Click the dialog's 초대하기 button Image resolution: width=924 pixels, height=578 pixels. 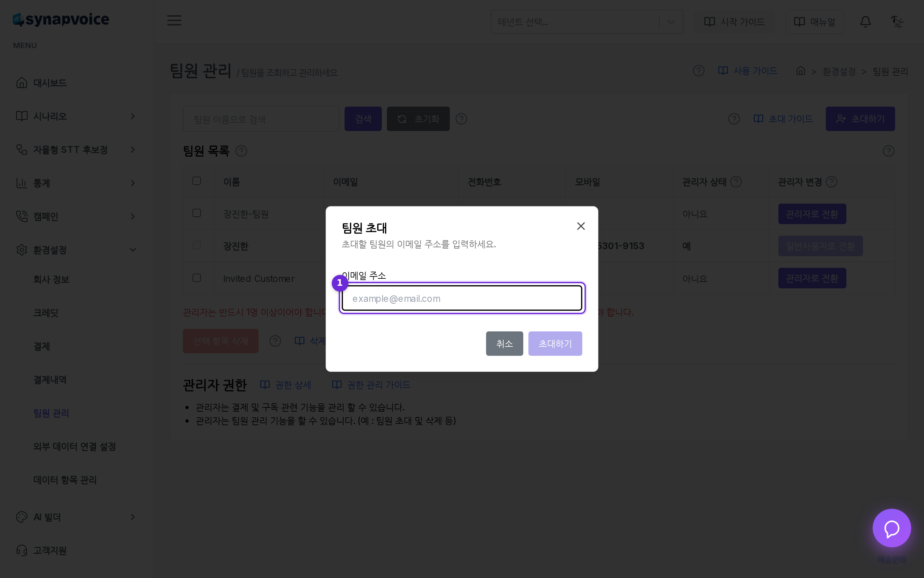[555, 343]
